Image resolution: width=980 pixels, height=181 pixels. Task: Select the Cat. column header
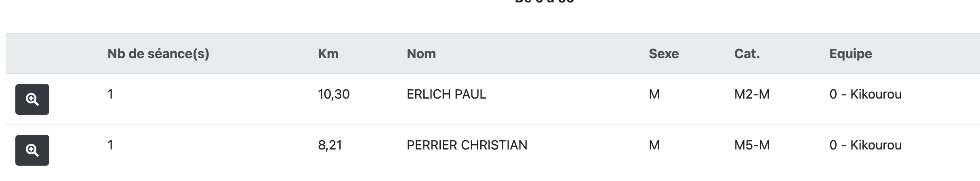pyautogui.click(x=747, y=54)
